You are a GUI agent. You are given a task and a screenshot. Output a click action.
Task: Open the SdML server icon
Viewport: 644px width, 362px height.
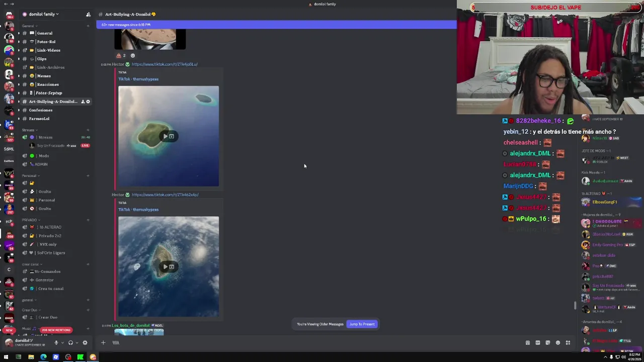point(9,149)
